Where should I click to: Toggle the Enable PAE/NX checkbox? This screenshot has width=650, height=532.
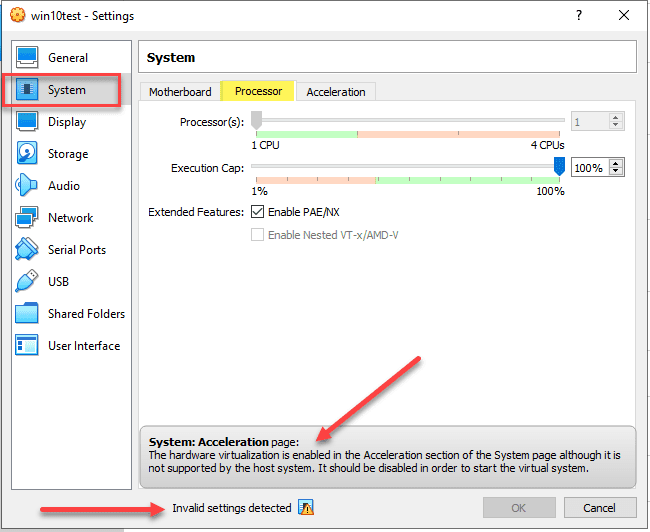[x=257, y=211]
